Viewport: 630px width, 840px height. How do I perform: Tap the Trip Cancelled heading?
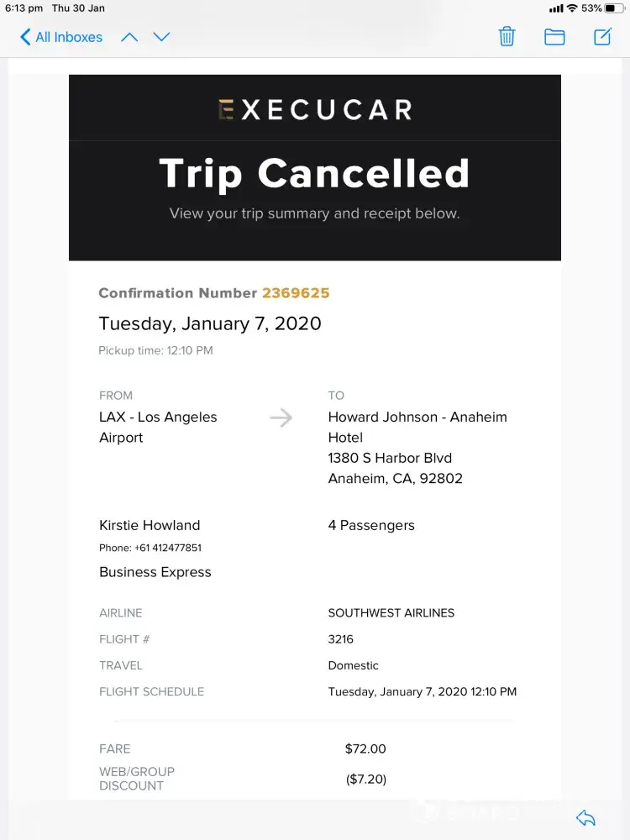click(315, 174)
